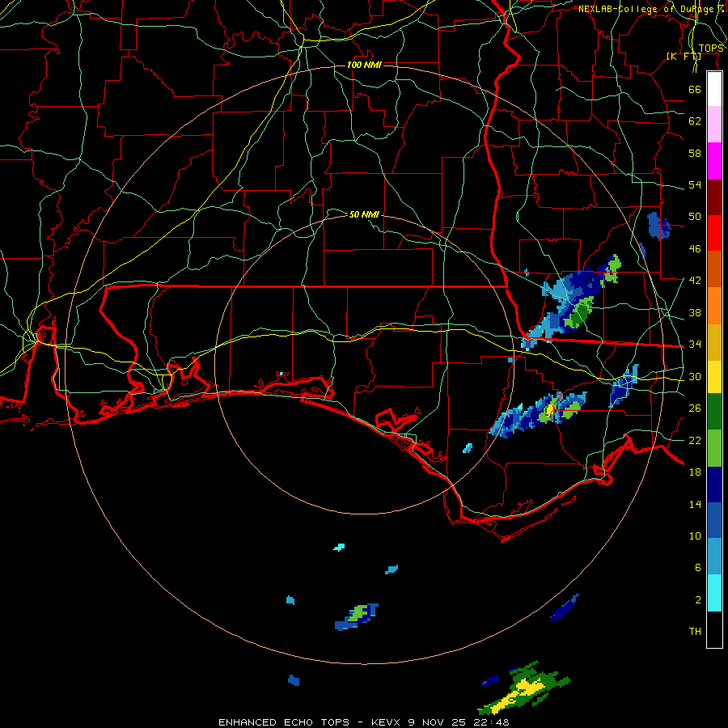Click the dark green legend swatch

(x=714, y=412)
